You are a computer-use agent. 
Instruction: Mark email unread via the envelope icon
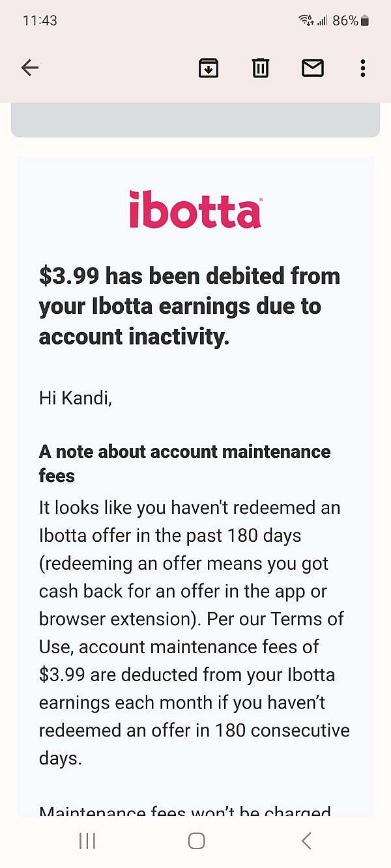tap(312, 68)
